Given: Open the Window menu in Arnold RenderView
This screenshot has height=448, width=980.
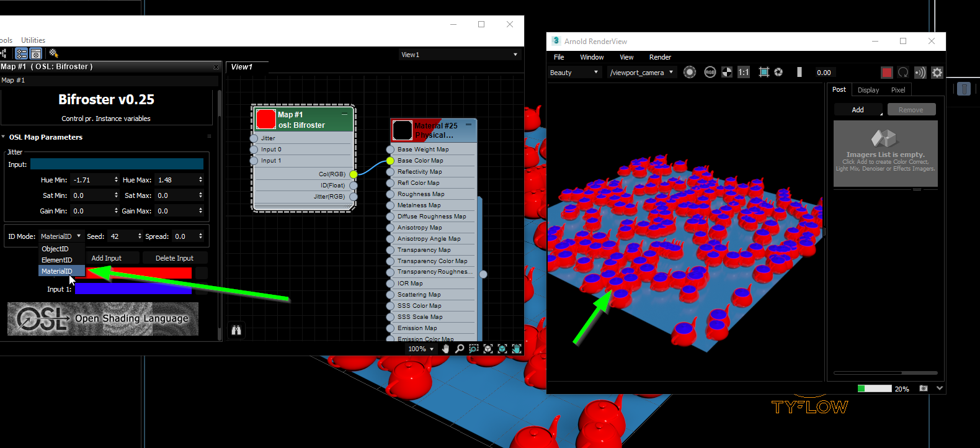Looking at the screenshot, I should (x=592, y=57).
